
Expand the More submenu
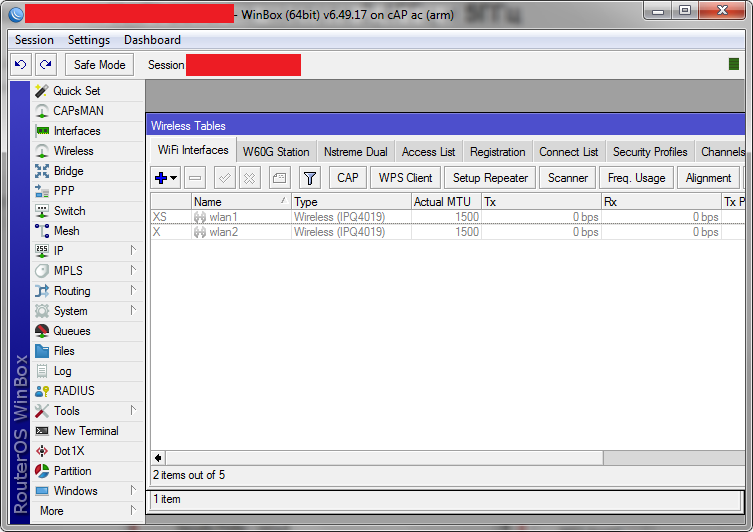88,511
